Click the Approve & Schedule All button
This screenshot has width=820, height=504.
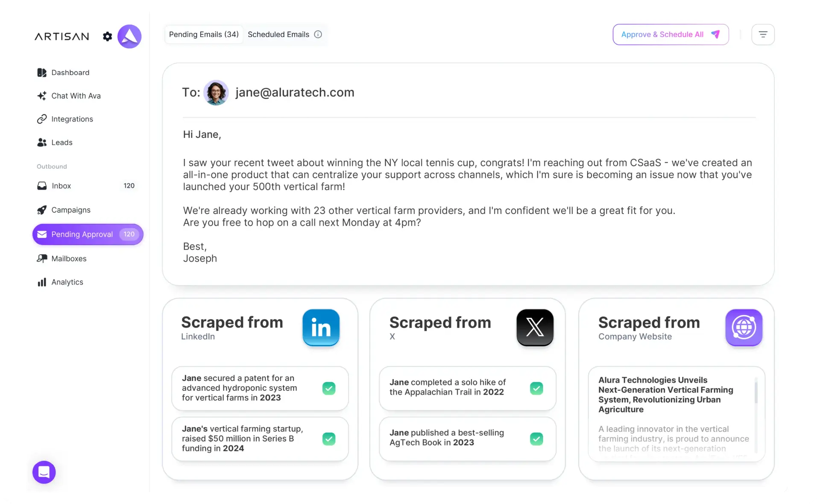[x=670, y=34]
